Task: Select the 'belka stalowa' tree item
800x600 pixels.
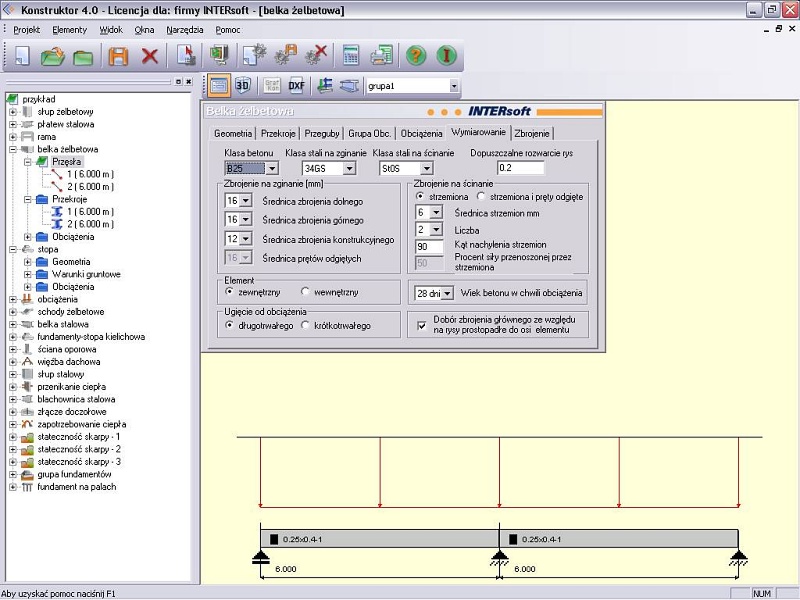Action: tap(63, 324)
